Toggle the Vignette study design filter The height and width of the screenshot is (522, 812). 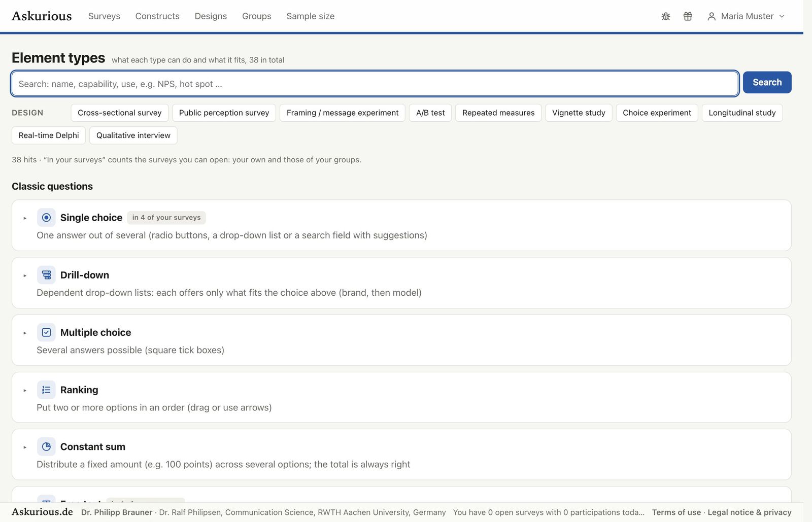click(579, 113)
